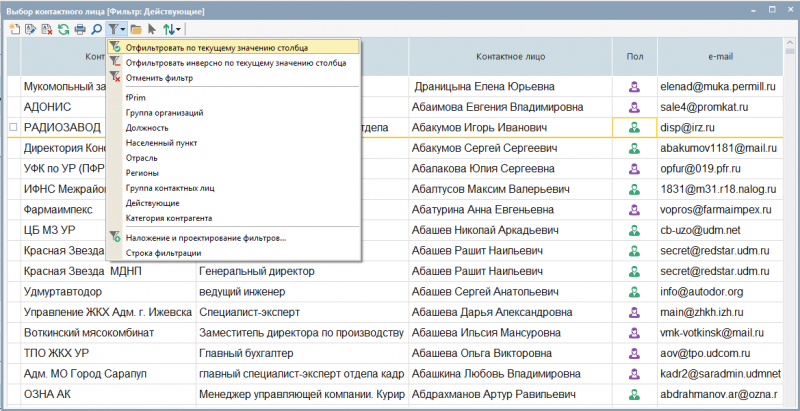800x411 pixels.
Task: Select the 'ОЗНА АК' organization cell
Action: [108, 394]
